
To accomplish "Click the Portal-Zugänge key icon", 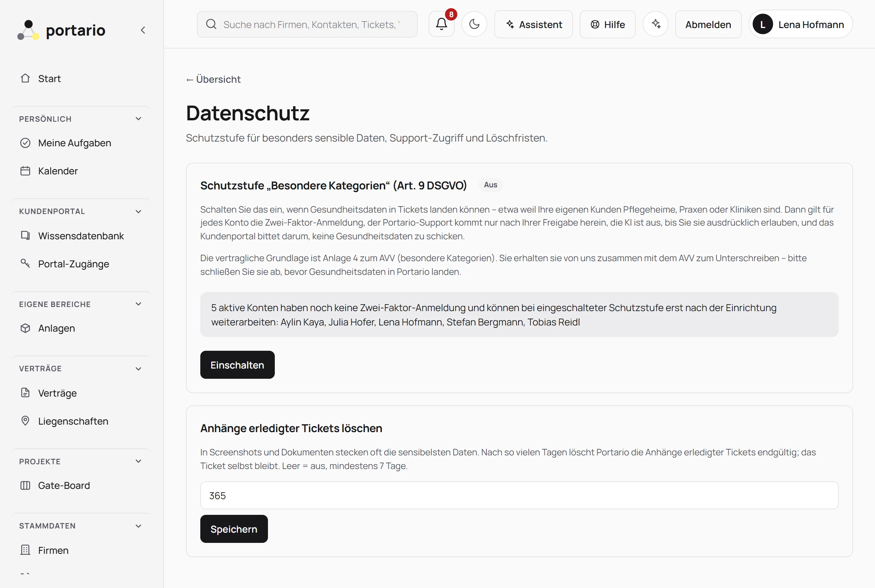I will click(25, 264).
